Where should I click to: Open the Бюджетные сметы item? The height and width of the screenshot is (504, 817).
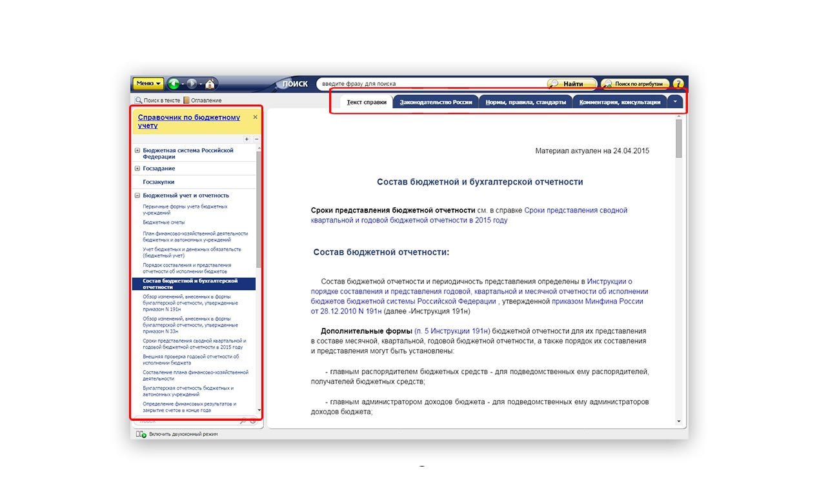pos(164,222)
